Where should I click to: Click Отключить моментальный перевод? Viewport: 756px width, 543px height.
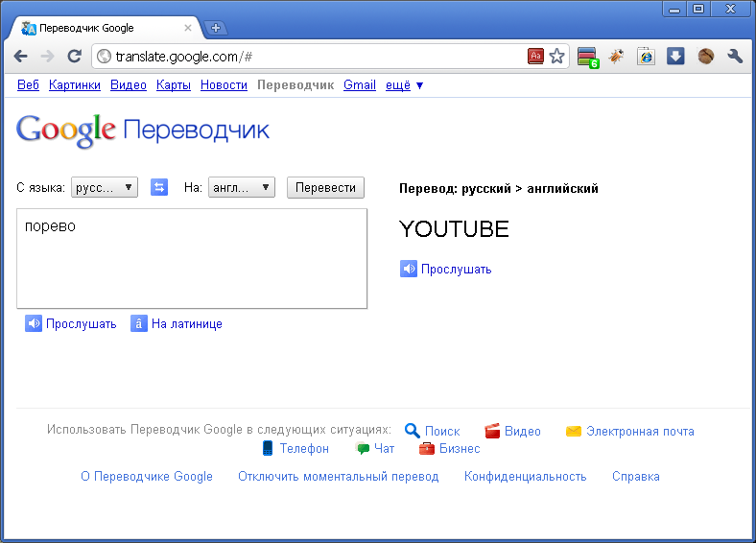(x=339, y=477)
